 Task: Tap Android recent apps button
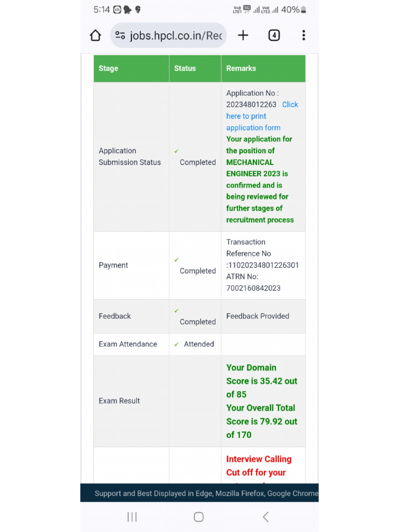tap(132, 516)
